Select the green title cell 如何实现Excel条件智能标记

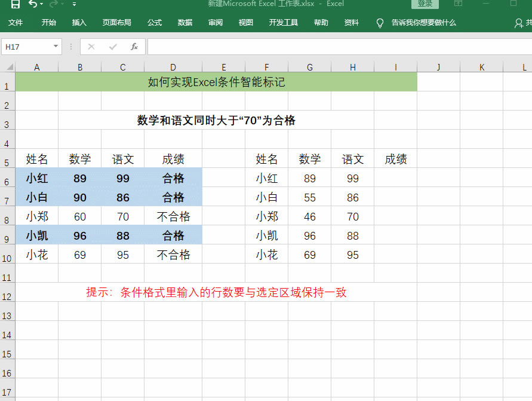[x=216, y=82]
